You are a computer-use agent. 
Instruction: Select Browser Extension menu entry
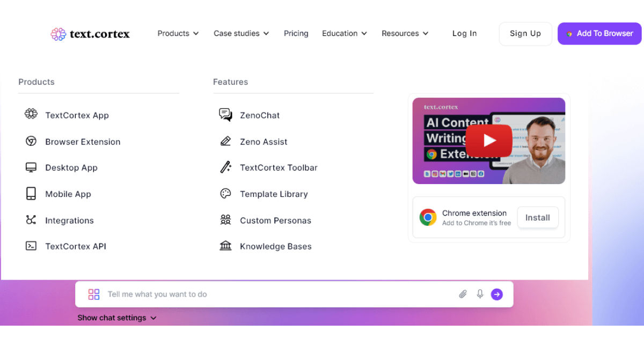83,142
